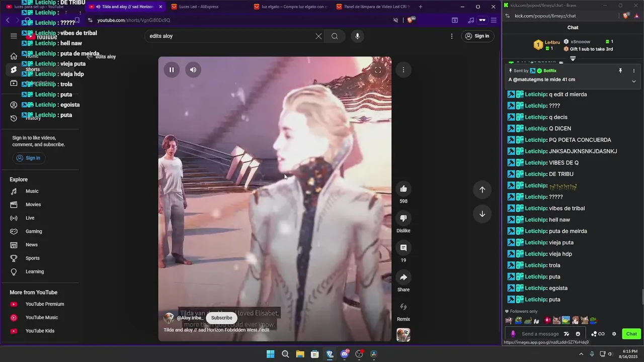Open the sound thumbnail below Remix

click(403, 335)
